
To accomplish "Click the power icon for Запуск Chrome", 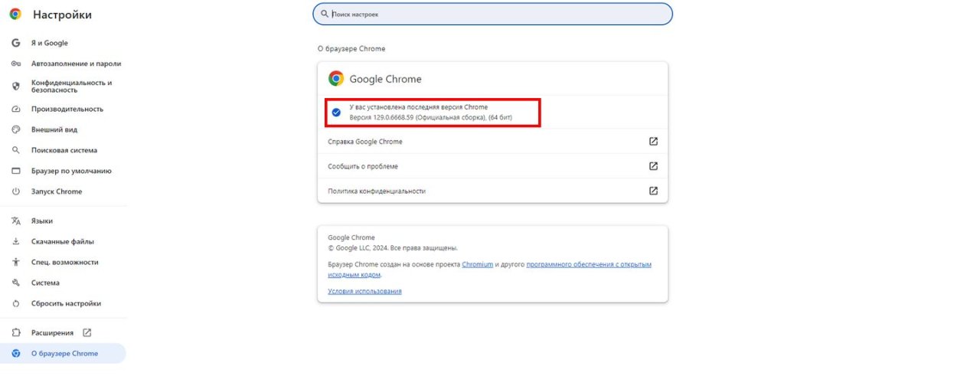I will [x=15, y=191].
